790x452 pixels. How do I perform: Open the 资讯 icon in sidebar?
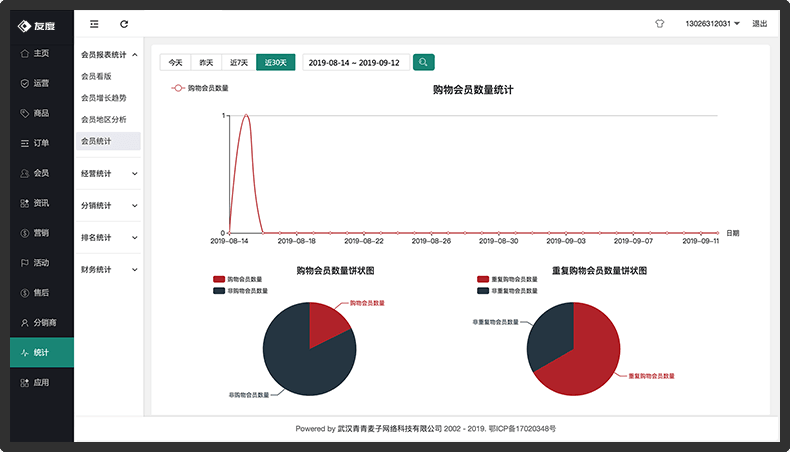(x=24, y=203)
